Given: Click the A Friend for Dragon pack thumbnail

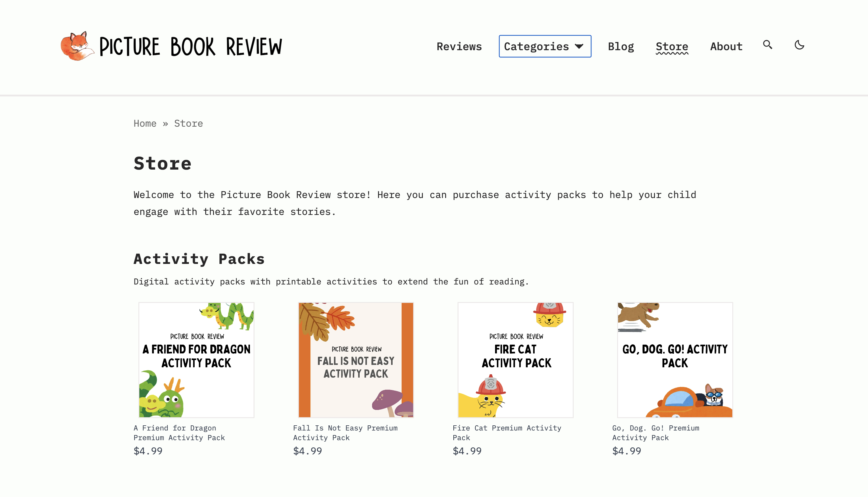Looking at the screenshot, I should coord(196,359).
